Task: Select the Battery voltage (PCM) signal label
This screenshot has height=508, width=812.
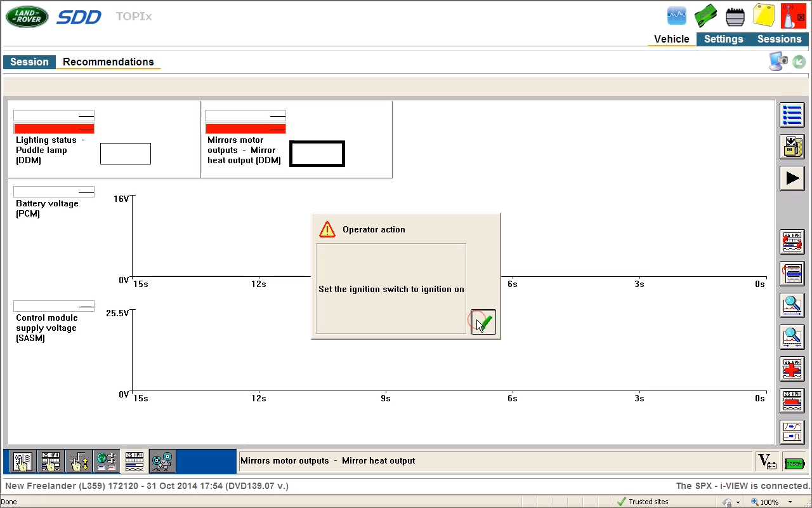Action: click(x=47, y=208)
